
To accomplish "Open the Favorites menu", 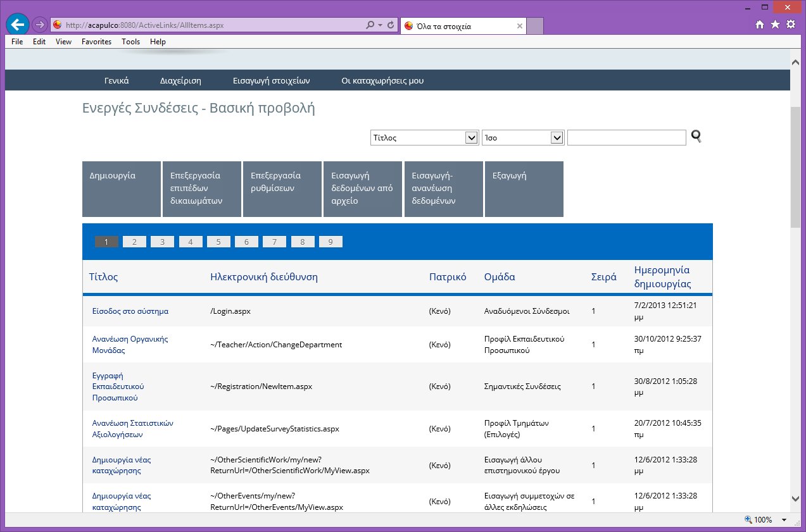I will [x=96, y=42].
